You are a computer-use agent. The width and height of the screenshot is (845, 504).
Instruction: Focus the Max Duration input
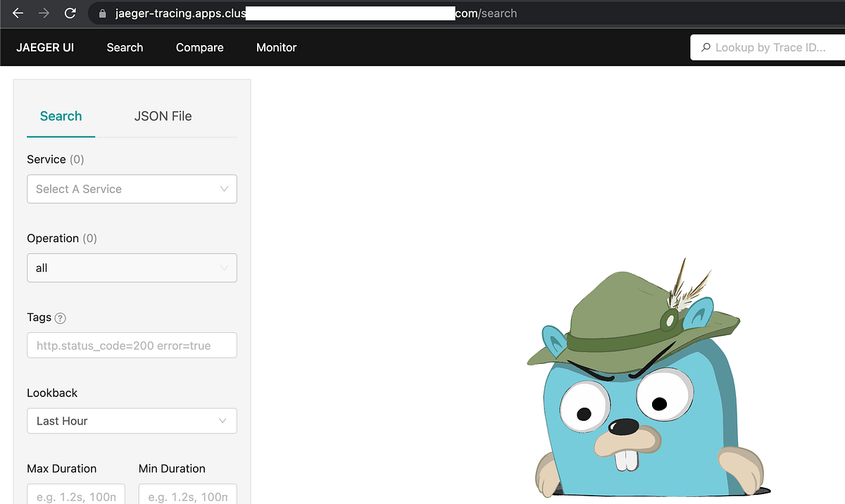[75, 496]
